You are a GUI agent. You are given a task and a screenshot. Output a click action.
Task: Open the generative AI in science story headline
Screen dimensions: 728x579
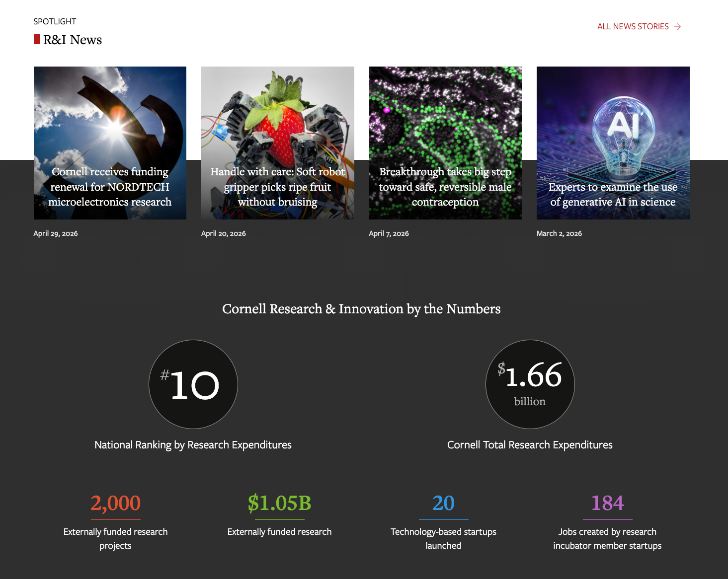pyautogui.click(x=613, y=194)
